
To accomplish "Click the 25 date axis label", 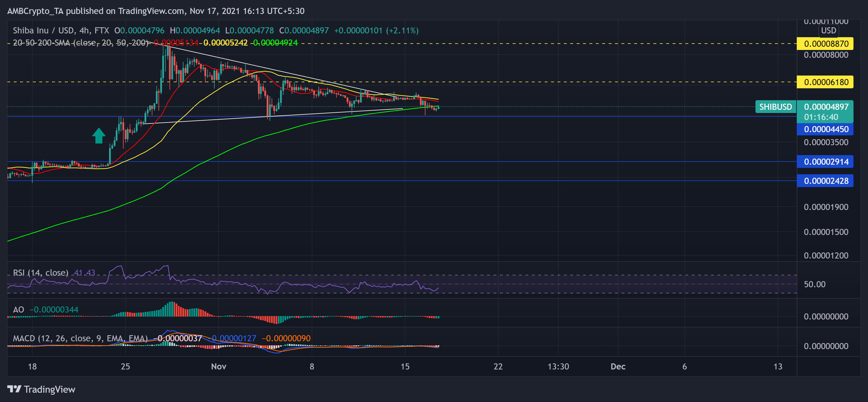I will point(125,366).
